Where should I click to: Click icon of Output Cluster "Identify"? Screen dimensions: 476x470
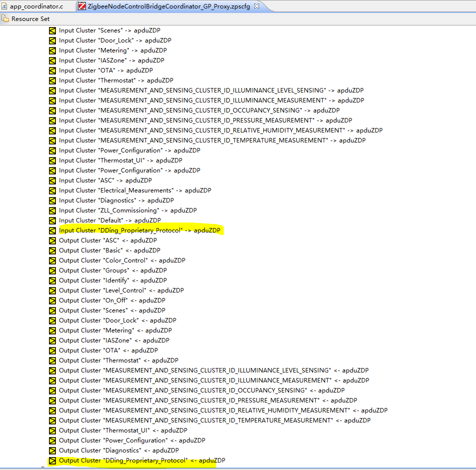pyautogui.click(x=52, y=280)
